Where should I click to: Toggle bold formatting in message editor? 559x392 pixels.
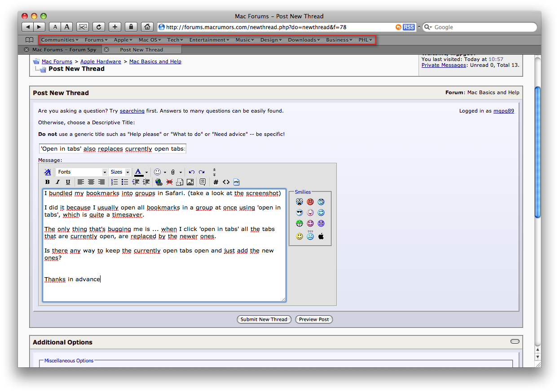(48, 182)
